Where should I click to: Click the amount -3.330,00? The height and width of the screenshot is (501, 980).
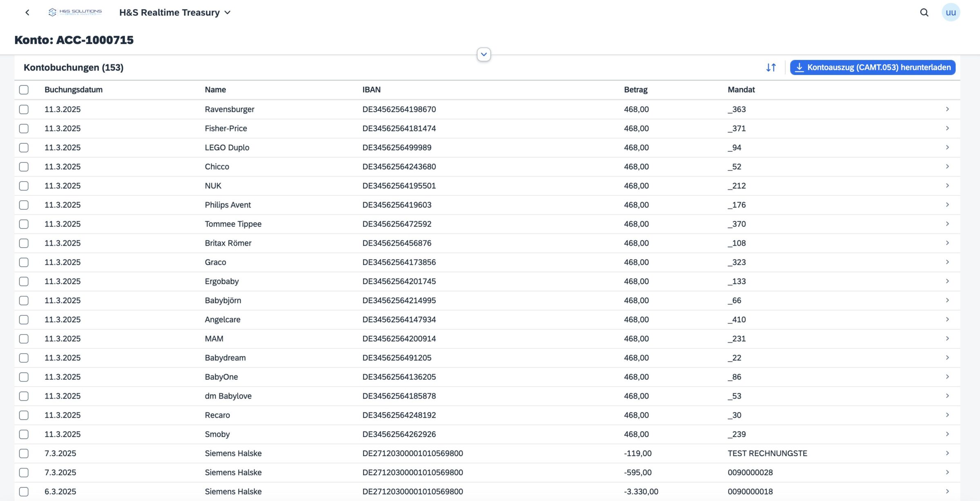641,492
